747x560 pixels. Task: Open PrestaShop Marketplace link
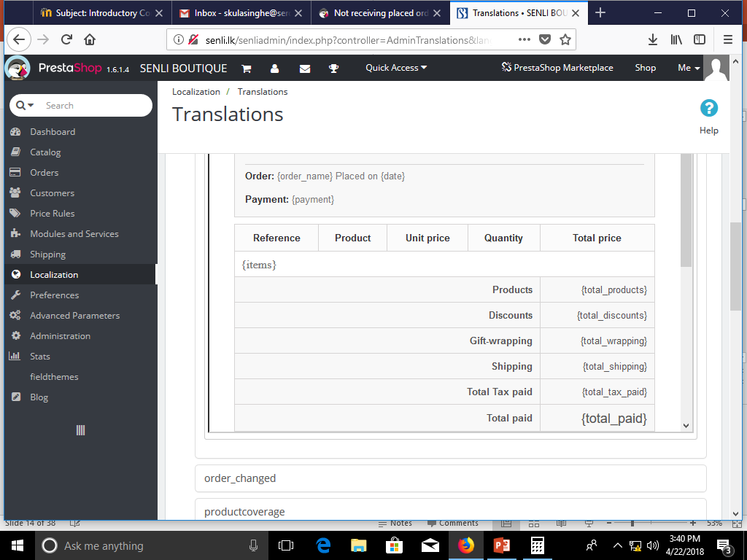tap(557, 68)
